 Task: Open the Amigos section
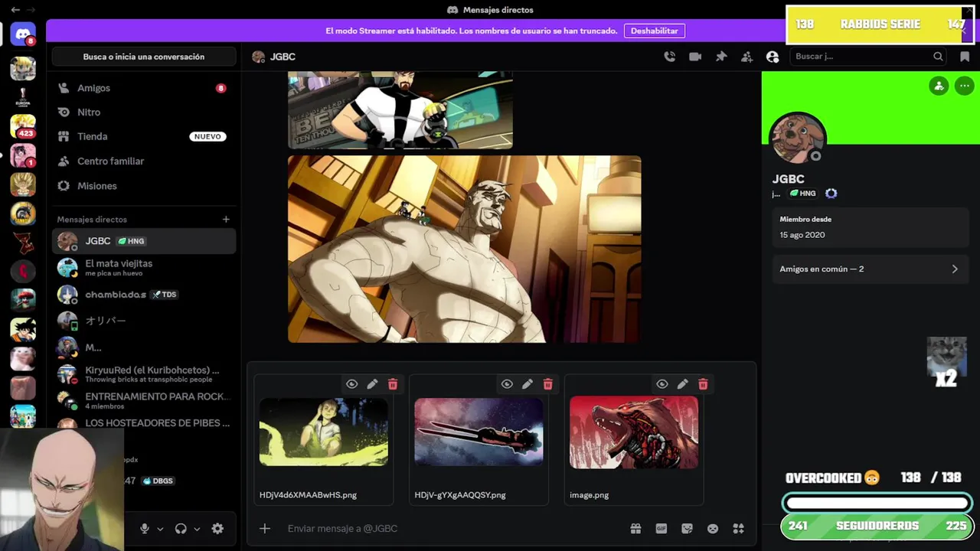click(144, 88)
